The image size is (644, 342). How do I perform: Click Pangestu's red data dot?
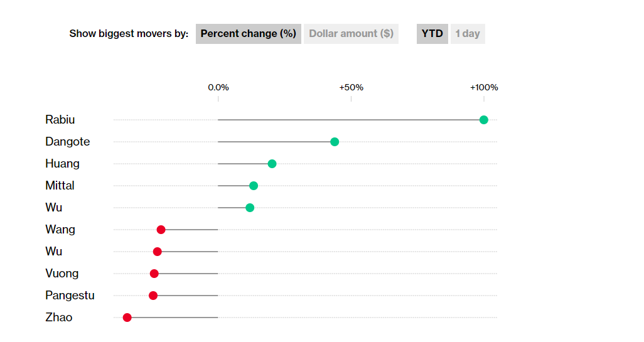pos(153,296)
